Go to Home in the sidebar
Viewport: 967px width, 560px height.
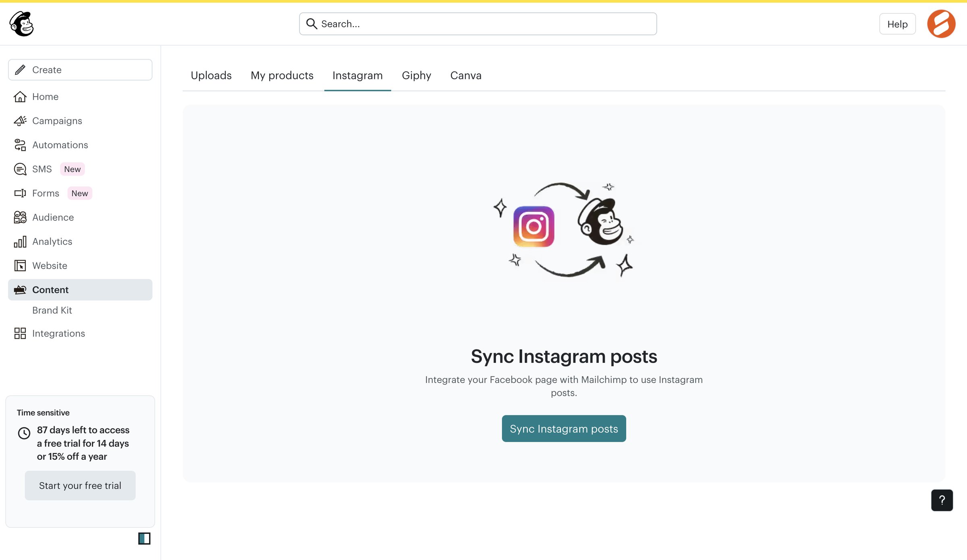point(80,97)
